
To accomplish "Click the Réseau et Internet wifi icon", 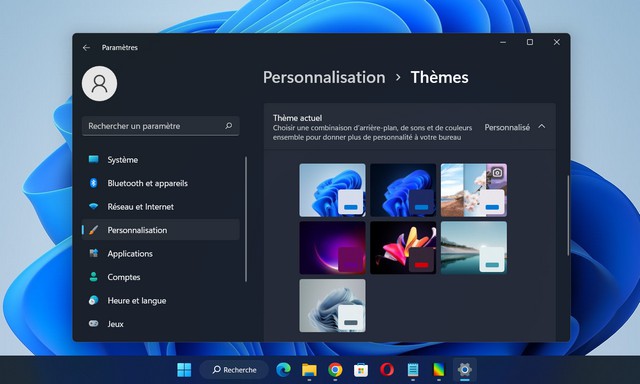I will (x=94, y=206).
